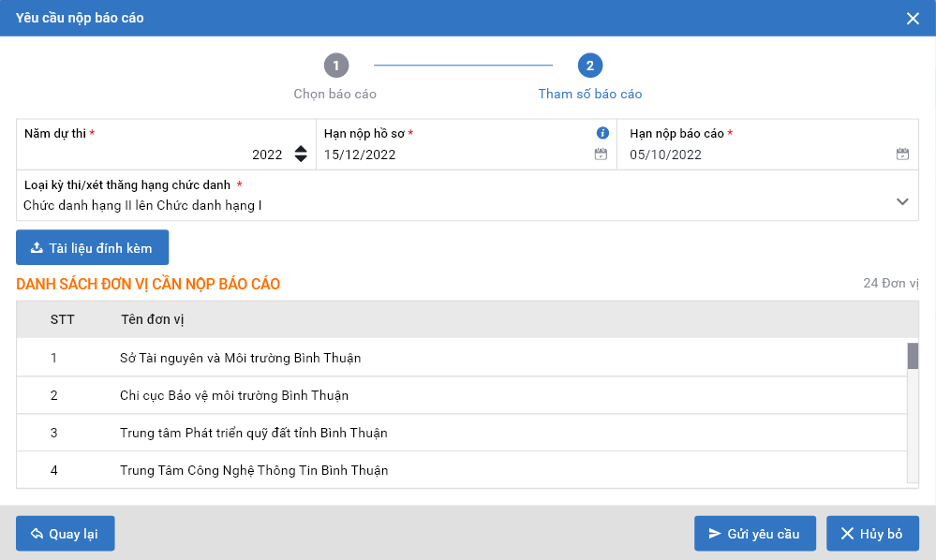Click the Tên đơn vị column header

[153, 319]
